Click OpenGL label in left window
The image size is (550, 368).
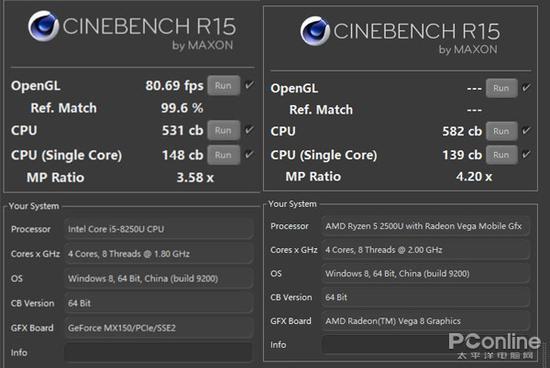coord(35,86)
